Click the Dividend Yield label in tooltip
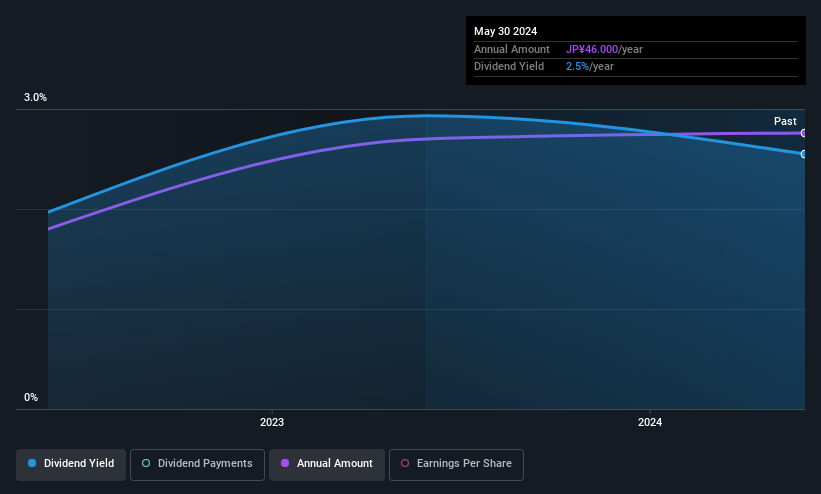This screenshot has height=494, width=821. pos(509,67)
